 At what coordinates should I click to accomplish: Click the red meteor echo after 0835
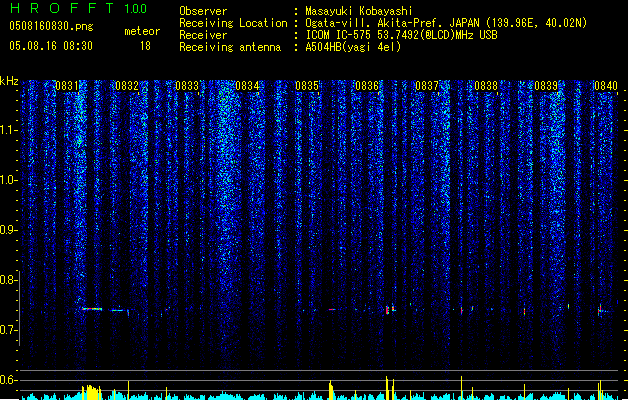point(332,309)
